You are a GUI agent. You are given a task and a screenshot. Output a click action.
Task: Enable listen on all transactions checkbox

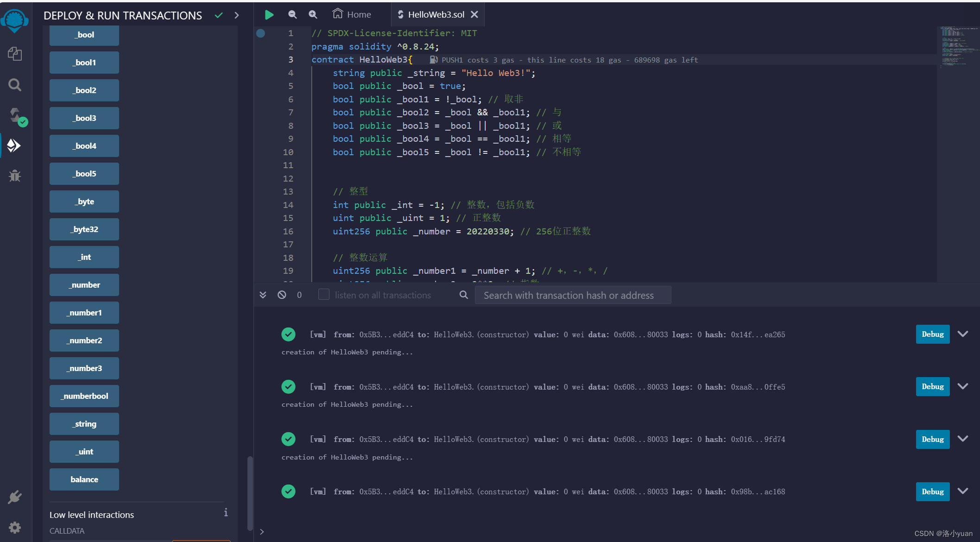tap(324, 294)
